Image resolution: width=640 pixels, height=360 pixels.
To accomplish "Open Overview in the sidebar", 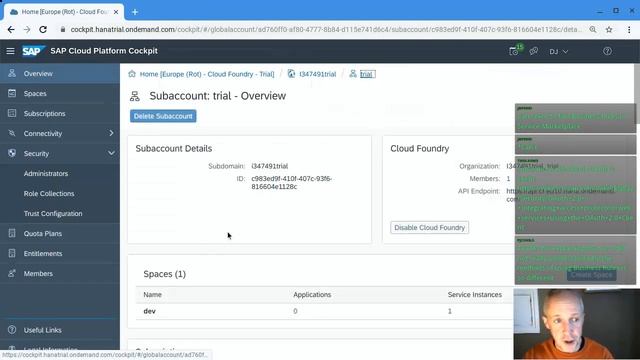I will point(60,73).
